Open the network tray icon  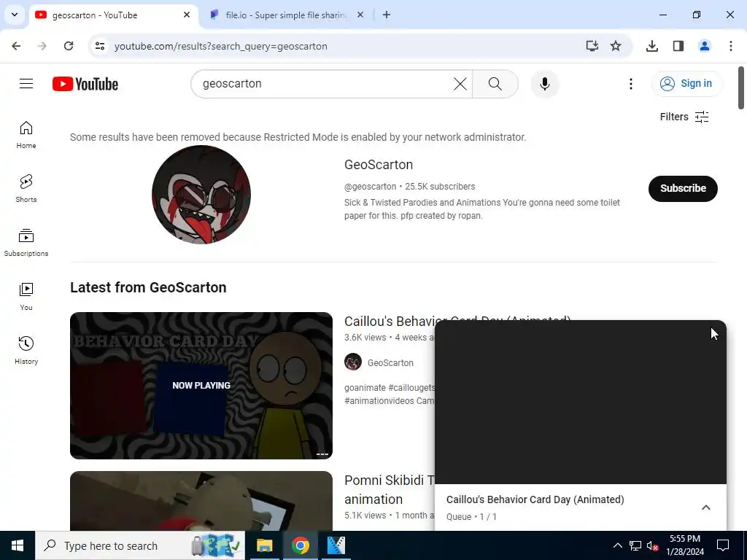635,545
